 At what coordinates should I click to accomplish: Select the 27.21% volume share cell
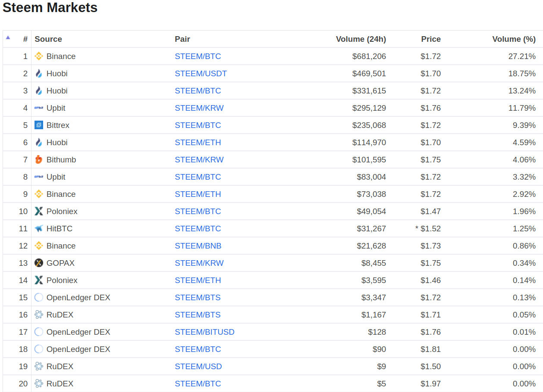point(522,56)
